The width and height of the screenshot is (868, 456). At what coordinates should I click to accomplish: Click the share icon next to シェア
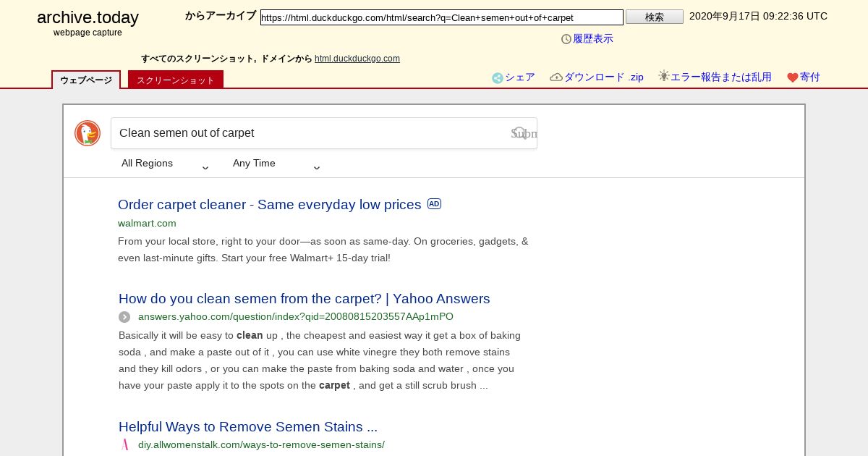click(x=498, y=78)
